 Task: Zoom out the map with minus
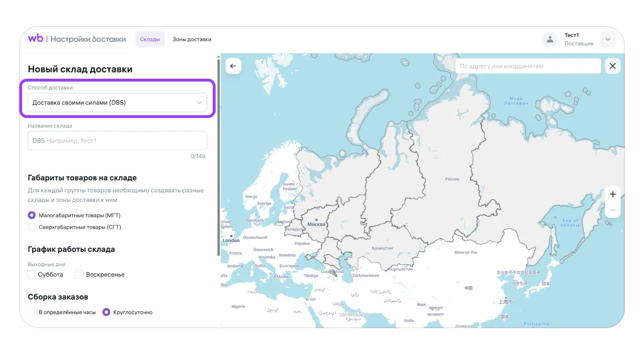pyautogui.click(x=612, y=210)
